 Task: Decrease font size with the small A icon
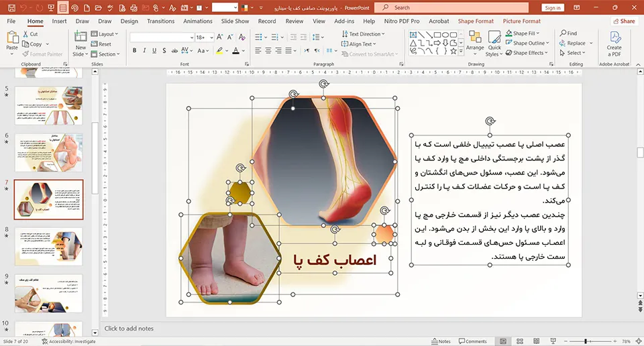tap(230, 38)
